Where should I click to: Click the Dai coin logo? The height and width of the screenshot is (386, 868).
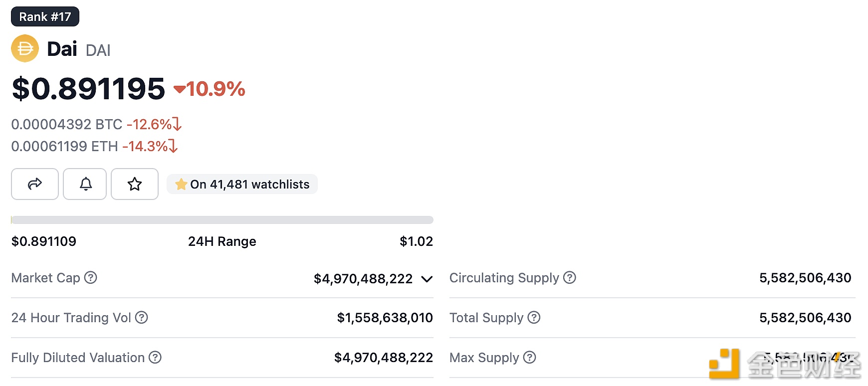tap(25, 48)
